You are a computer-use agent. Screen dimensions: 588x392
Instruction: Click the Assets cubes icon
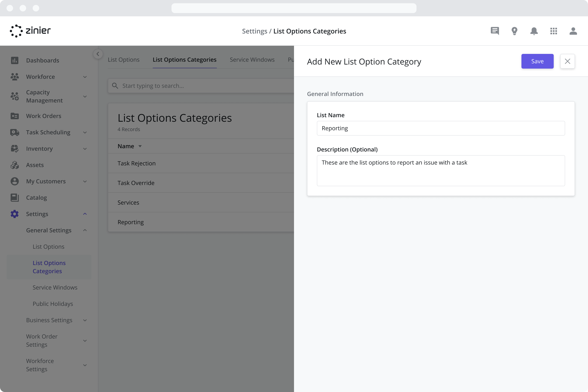pyautogui.click(x=15, y=165)
